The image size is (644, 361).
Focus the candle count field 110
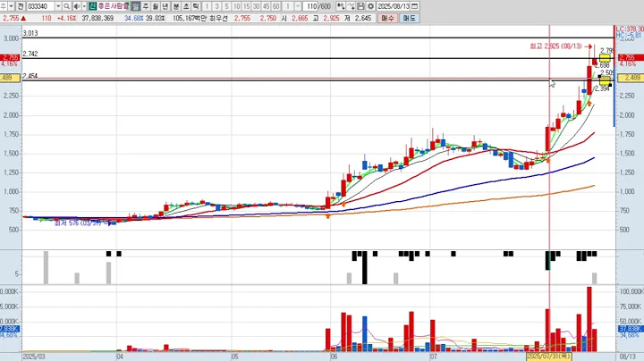[x=312, y=6]
